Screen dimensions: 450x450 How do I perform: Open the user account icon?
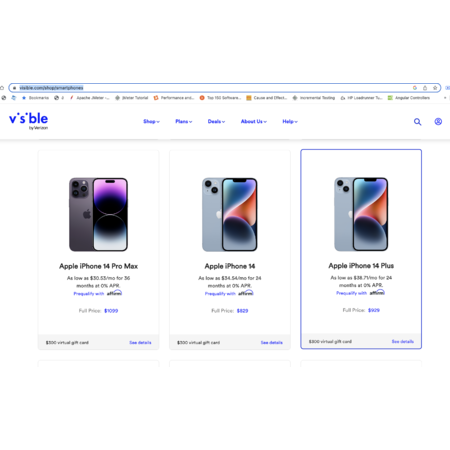[x=438, y=122]
